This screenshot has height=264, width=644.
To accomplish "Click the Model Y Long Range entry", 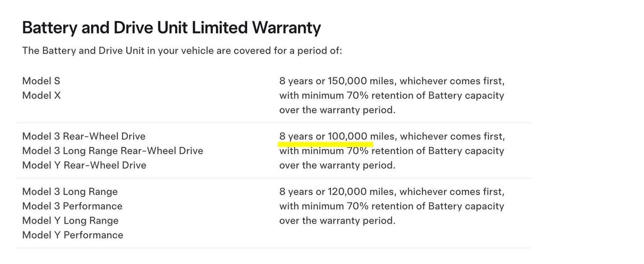I will (x=70, y=221).
